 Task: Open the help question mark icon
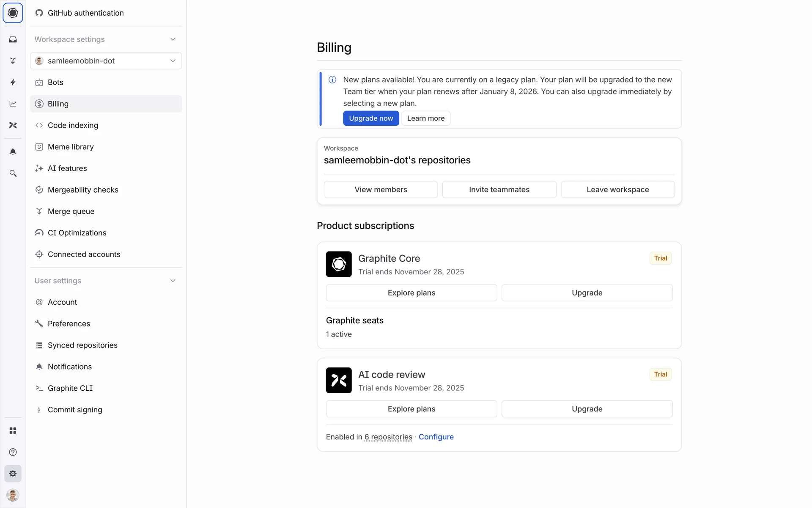coord(13,452)
